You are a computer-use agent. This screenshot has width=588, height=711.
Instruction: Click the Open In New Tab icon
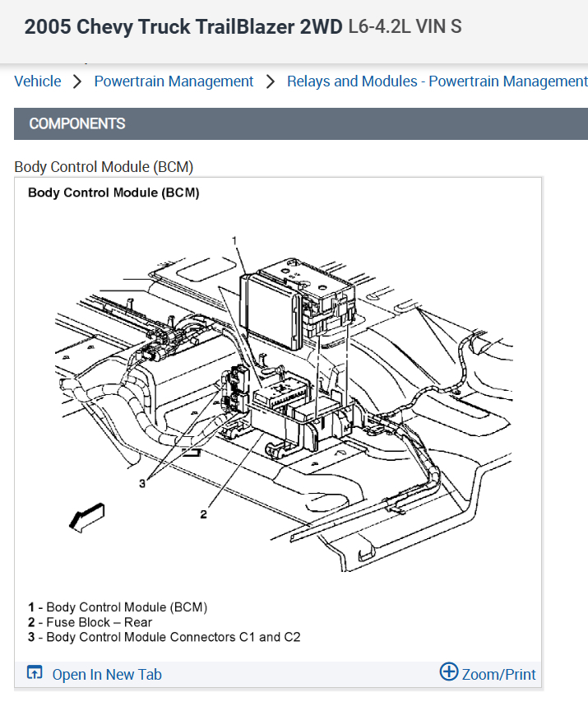(35, 672)
